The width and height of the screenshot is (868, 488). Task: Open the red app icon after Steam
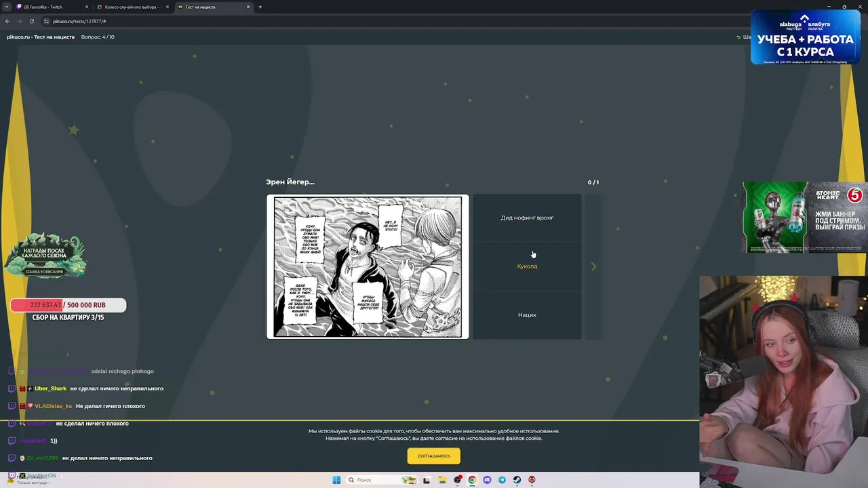532,480
